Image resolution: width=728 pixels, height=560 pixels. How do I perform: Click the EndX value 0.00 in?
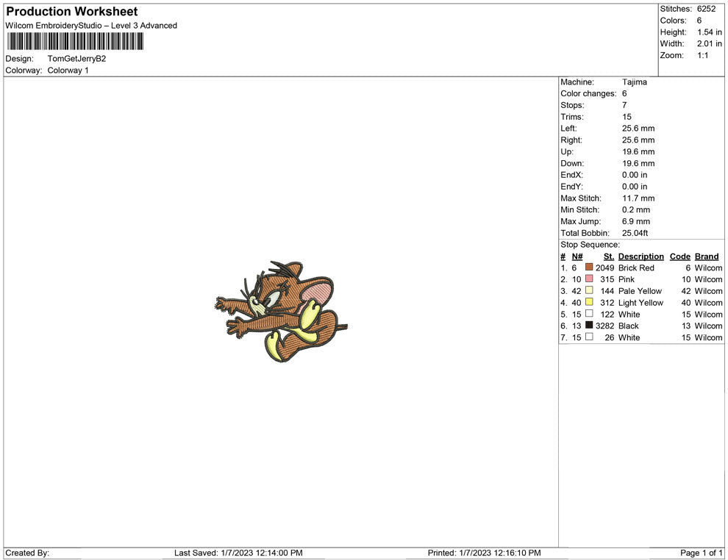(635, 175)
